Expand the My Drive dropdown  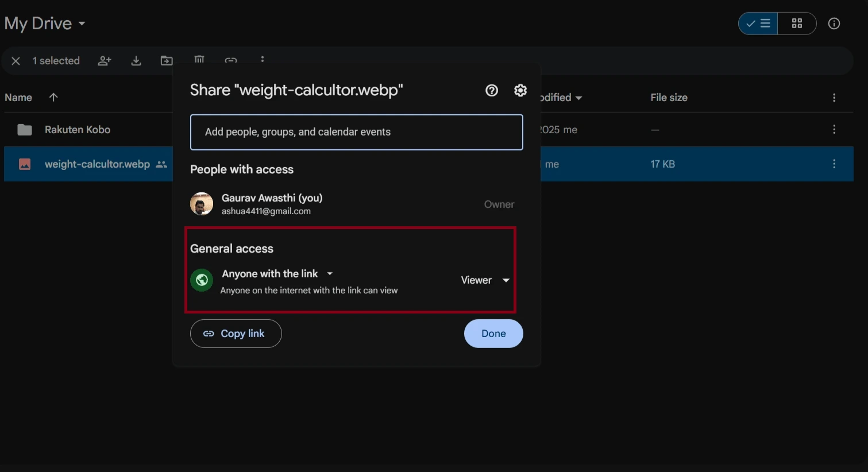tap(81, 24)
